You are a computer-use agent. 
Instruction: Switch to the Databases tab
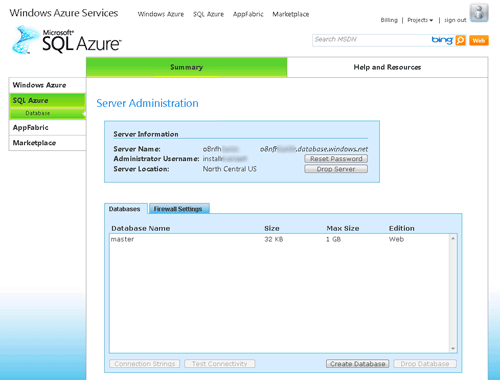coord(126,209)
